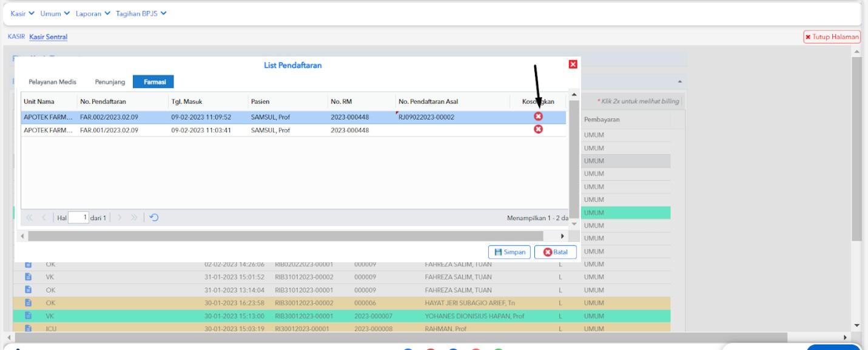
Task: Collapse the background panel with up arrow
Action: coord(679,81)
